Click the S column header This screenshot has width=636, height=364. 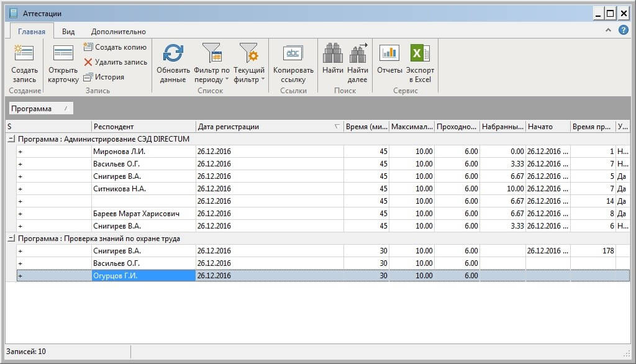(x=48, y=127)
